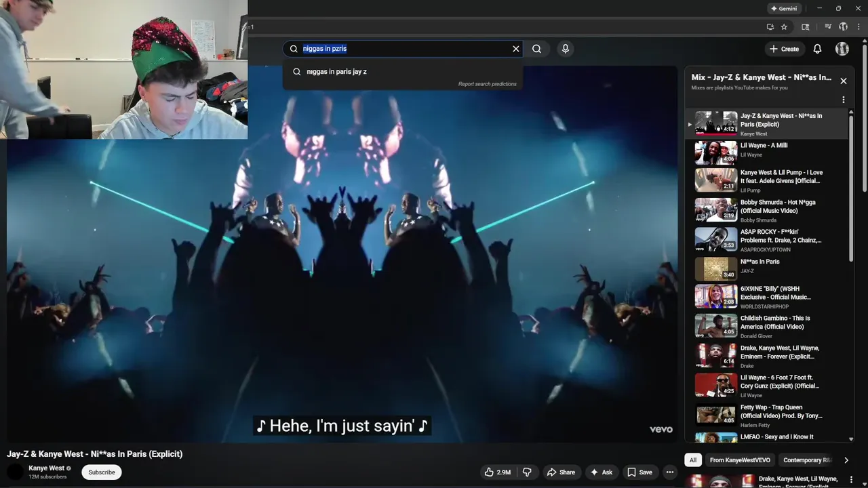
Task: Open Gemini in Chrome
Action: (x=785, y=9)
